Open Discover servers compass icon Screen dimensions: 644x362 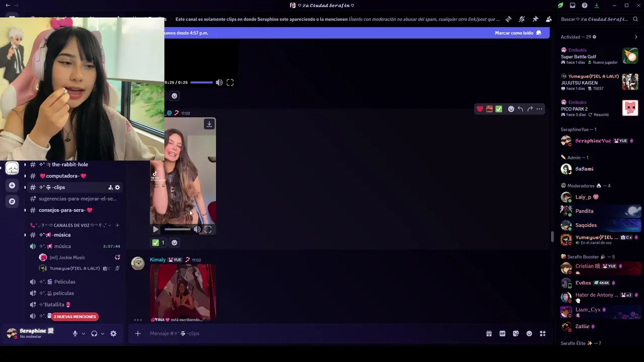(x=12, y=202)
